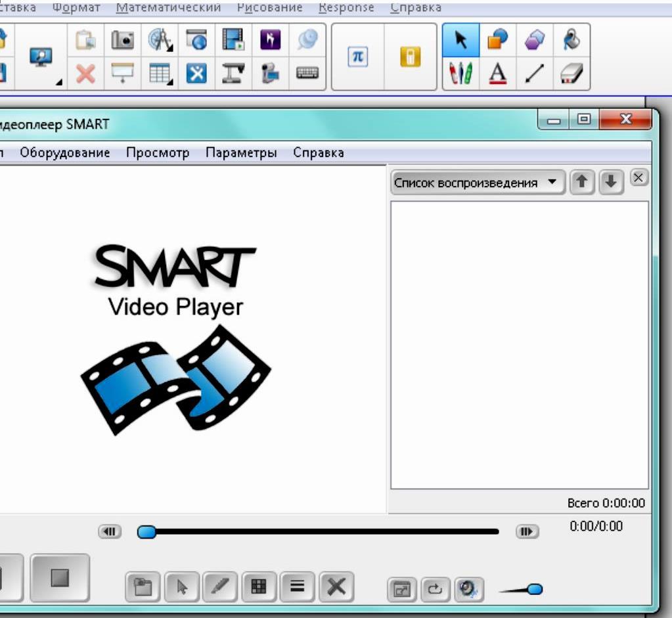Viewport: 672px width, 618px height.
Task: Open the Оборудование menu in video player
Action: coord(65,152)
